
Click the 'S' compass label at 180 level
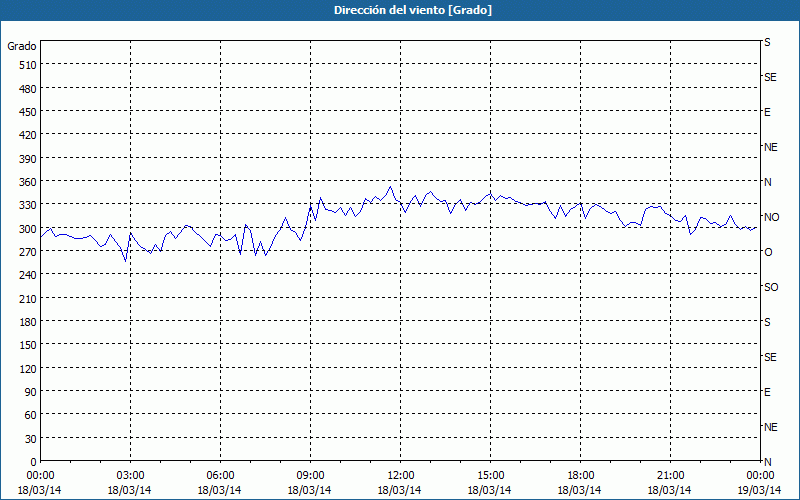767,322
